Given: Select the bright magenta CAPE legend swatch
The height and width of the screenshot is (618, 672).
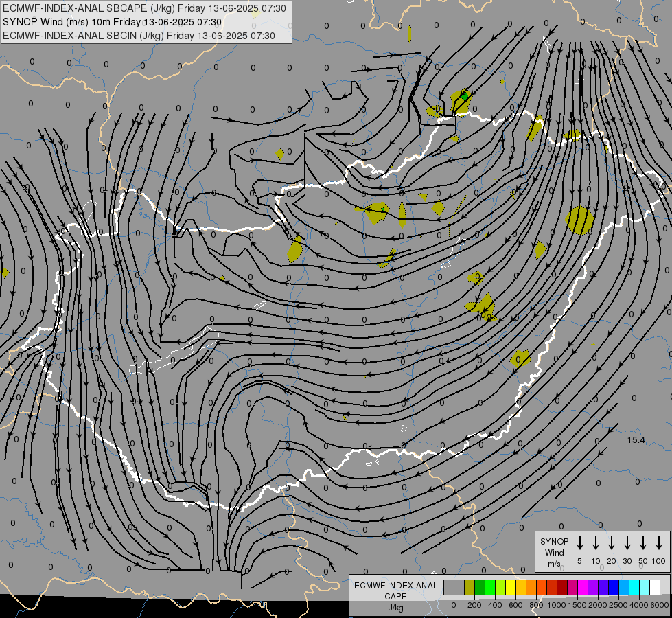Looking at the screenshot, I should tap(583, 588).
